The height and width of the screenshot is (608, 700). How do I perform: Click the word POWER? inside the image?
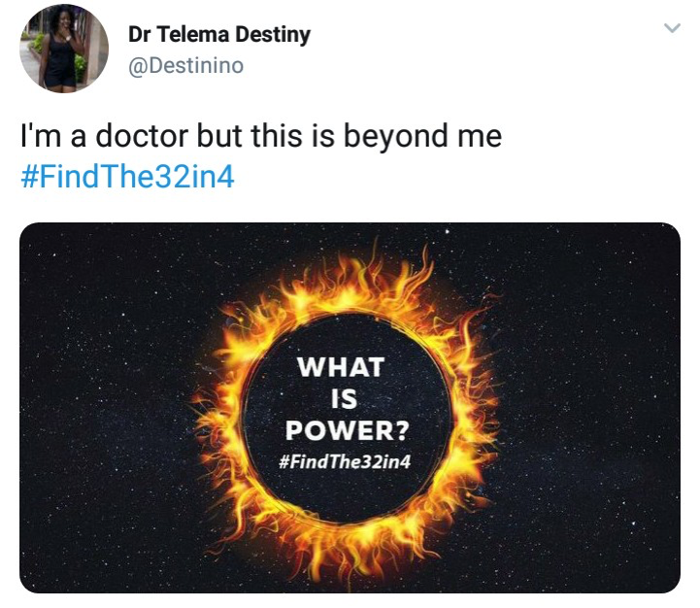coord(348,430)
